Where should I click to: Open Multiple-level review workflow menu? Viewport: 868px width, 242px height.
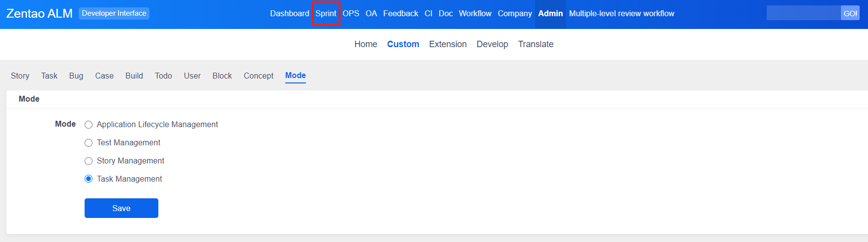(x=621, y=14)
